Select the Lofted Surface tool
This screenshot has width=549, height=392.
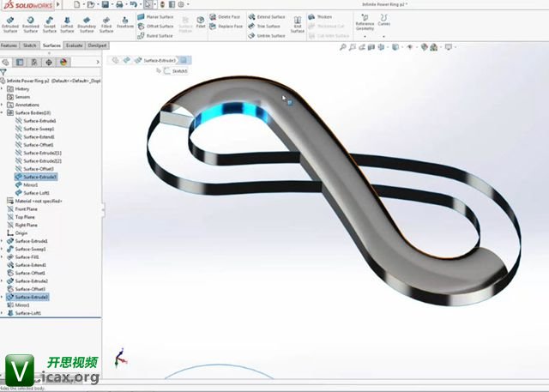tap(67, 25)
